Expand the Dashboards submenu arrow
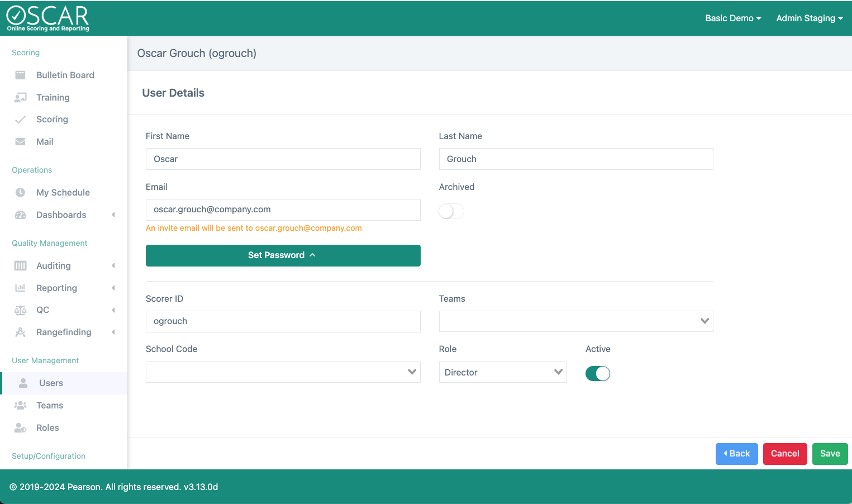This screenshot has width=852, height=504. pyautogui.click(x=113, y=215)
